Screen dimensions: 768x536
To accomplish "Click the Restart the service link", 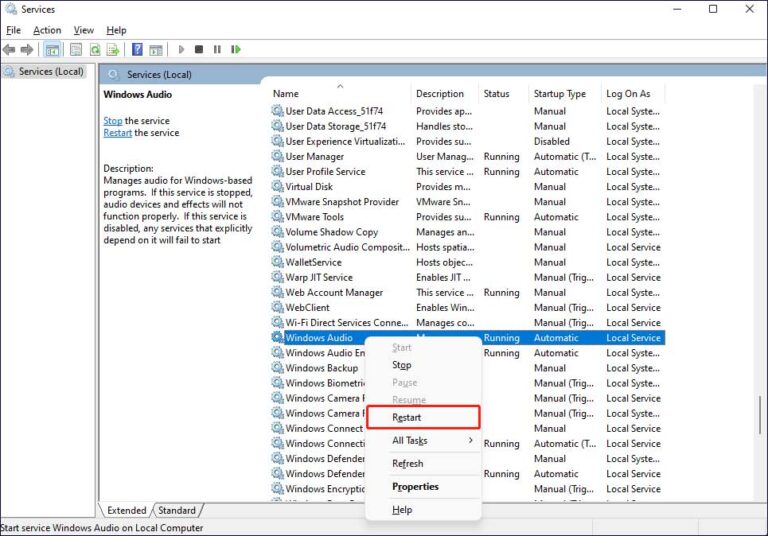I will click(x=118, y=133).
